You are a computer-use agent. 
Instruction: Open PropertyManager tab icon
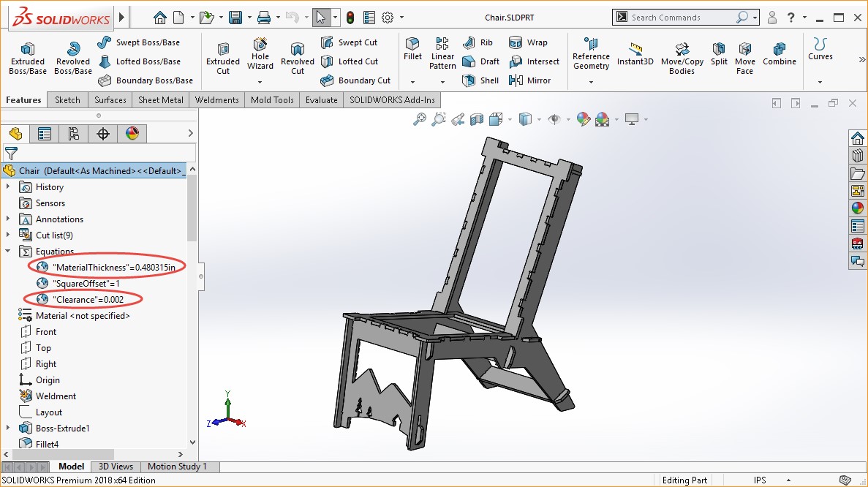tap(45, 133)
